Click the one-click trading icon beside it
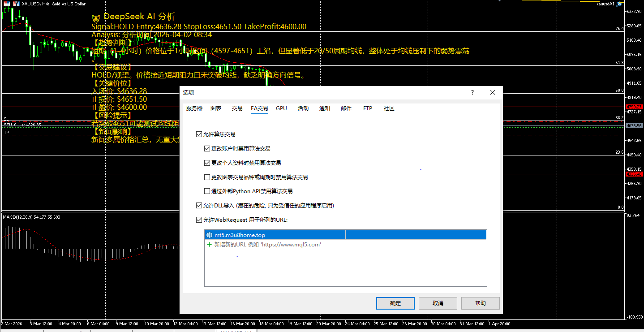The width and height of the screenshot is (644, 332). coord(16,4)
